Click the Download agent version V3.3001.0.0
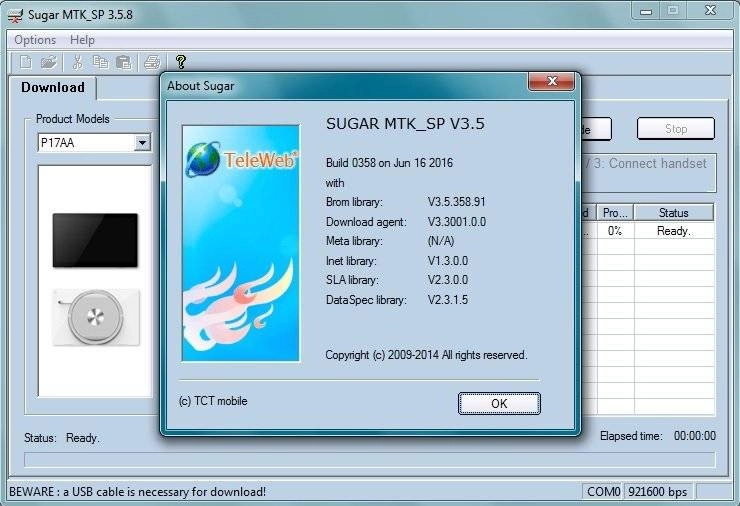The height and width of the screenshot is (506, 740). point(457,222)
